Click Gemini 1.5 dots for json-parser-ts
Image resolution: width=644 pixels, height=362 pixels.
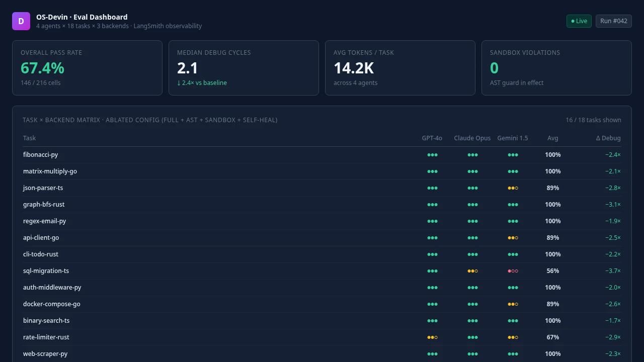[x=513, y=188]
